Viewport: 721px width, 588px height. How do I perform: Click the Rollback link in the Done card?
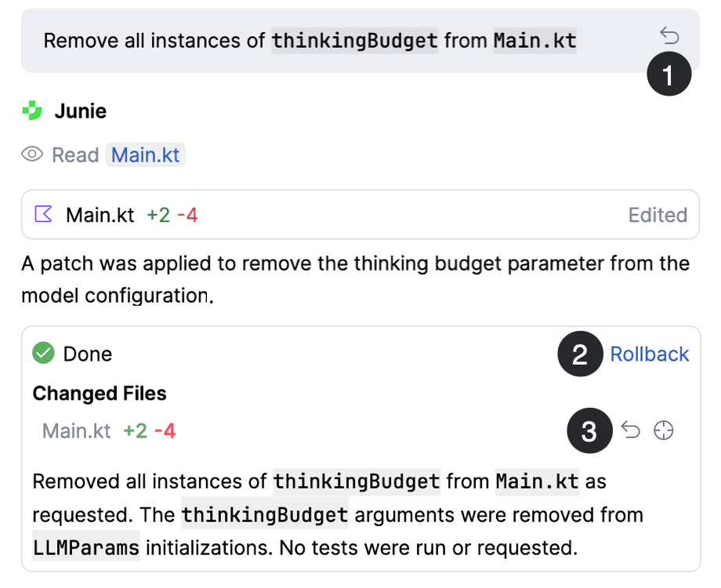[650, 354]
